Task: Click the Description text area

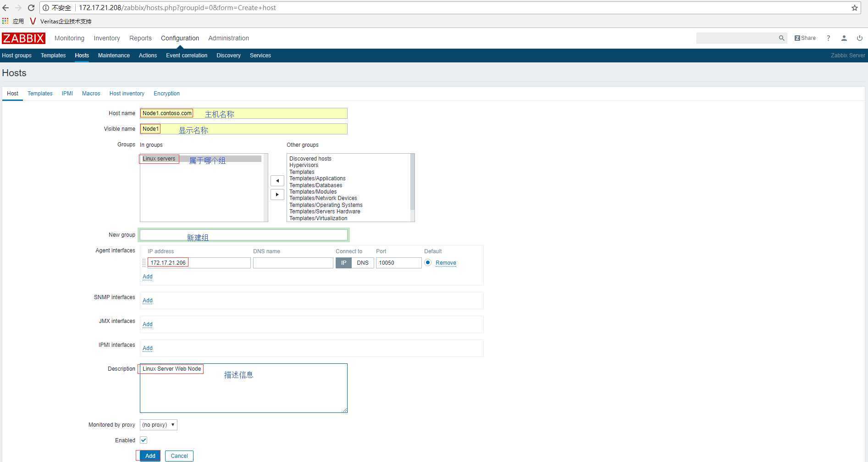Action: point(243,388)
